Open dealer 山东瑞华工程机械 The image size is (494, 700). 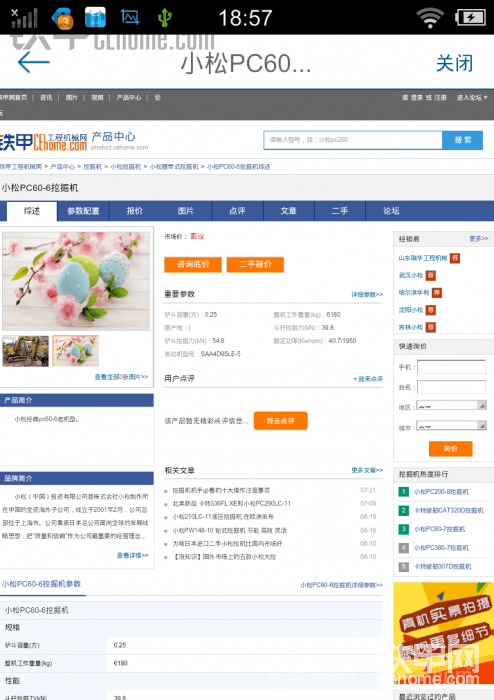(423, 258)
